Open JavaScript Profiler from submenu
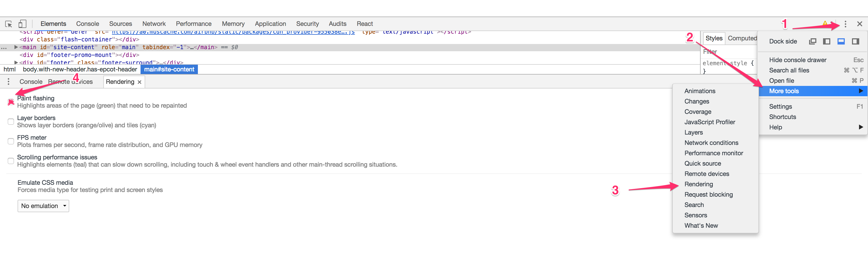 (715, 122)
